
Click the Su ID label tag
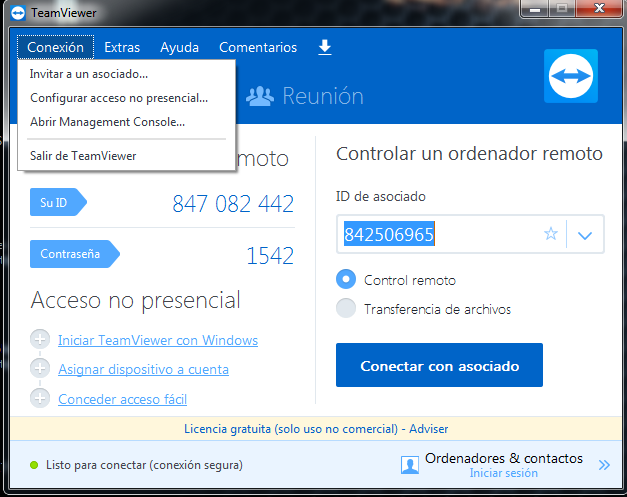[58, 202]
